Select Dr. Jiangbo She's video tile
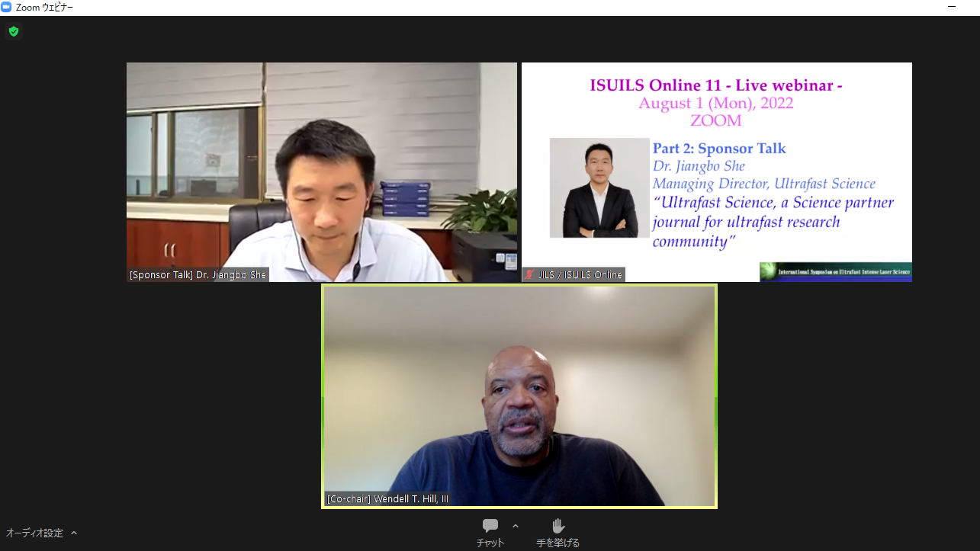Viewport: 980px width, 551px height. click(322, 172)
